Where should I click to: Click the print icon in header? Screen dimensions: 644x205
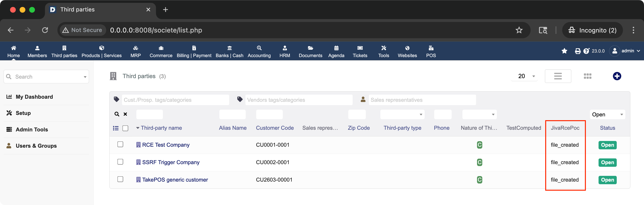click(x=578, y=51)
